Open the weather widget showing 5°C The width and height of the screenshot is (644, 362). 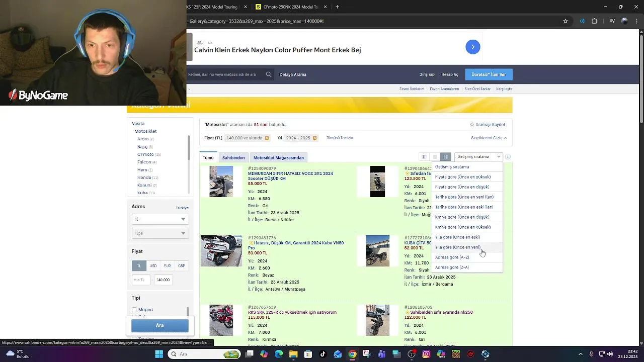coord(18,354)
